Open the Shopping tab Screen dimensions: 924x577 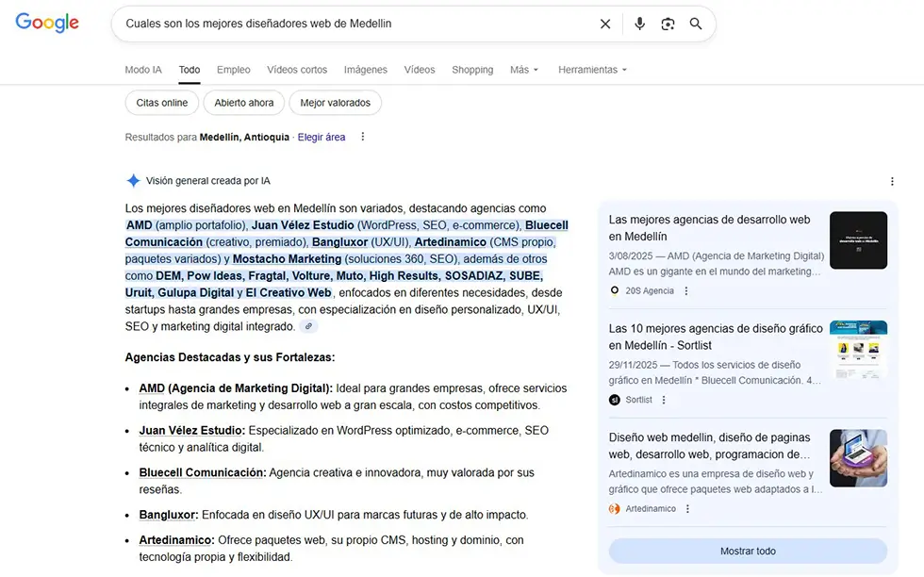[x=472, y=70]
